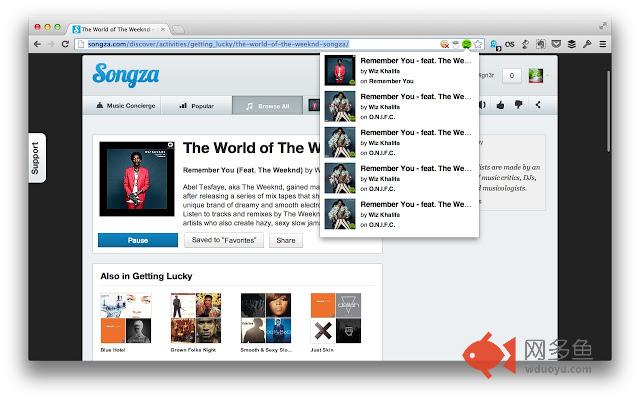Screen dimensions: 640x400
Task: Open the Blue Hotel playlist thumbnail
Action: tap(126, 318)
